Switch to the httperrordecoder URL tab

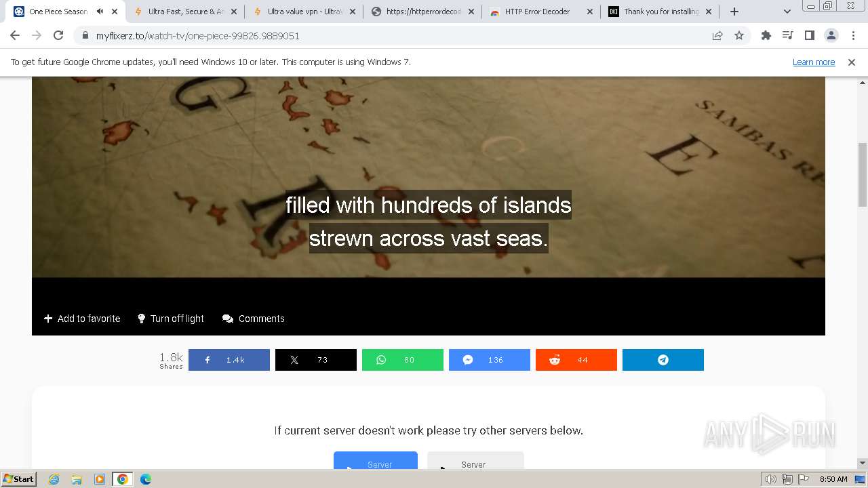coord(423,12)
